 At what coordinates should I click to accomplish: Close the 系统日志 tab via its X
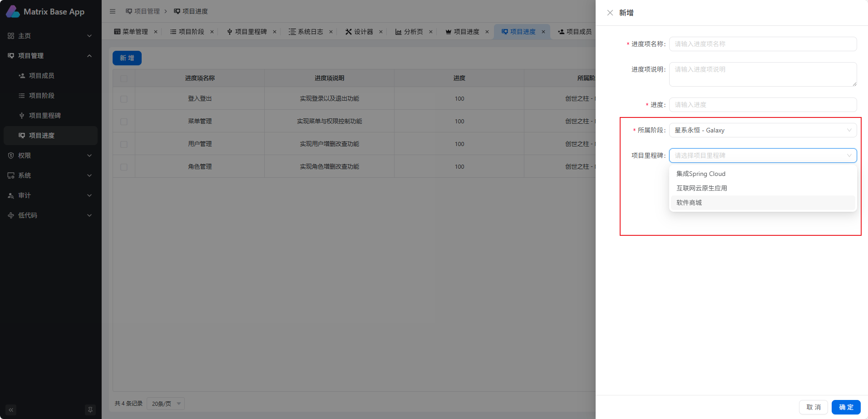[331, 32]
